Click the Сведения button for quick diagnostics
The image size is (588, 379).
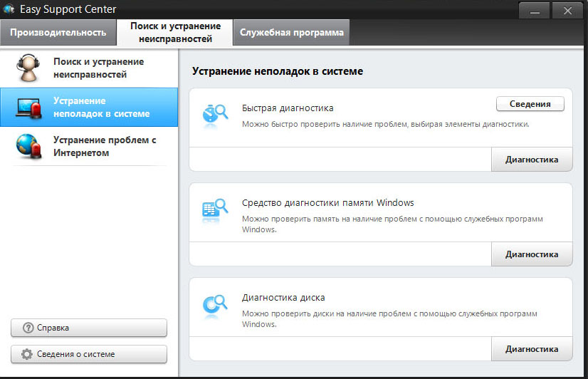pyautogui.click(x=530, y=104)
